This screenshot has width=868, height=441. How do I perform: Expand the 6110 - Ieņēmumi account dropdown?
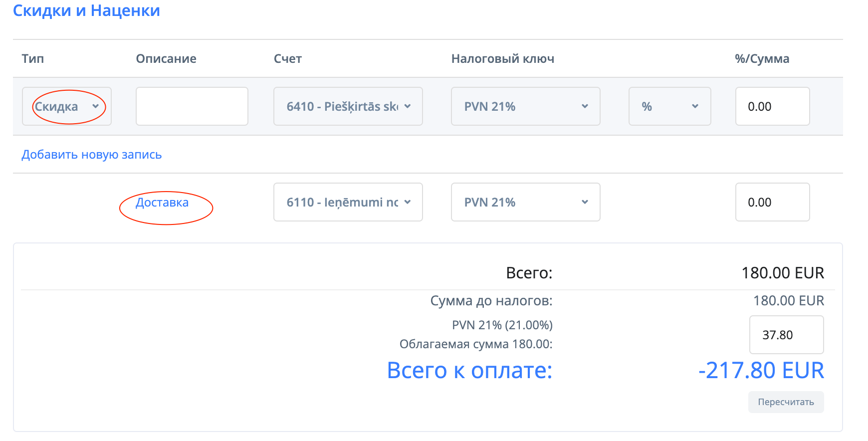[348, 202]
